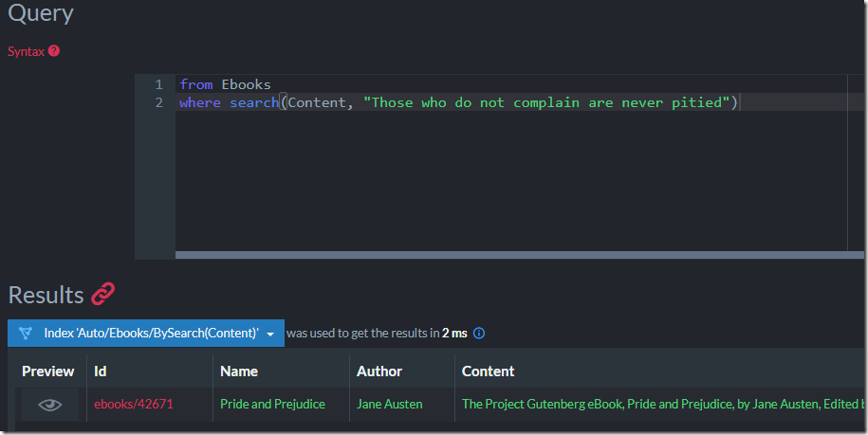The height and width of the screenshot is (435, 868).
Task: Open document link ebooks/42671
Action: point(134,404)
